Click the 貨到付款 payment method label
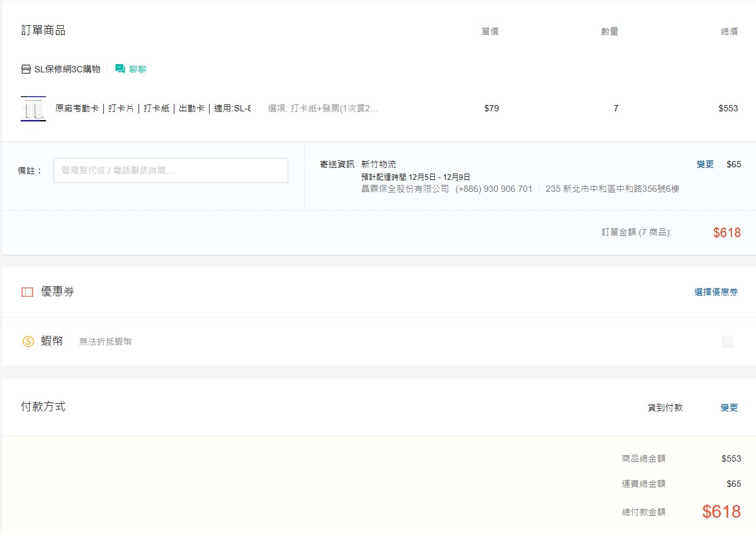Image resolution: width=756 pixels, height=534 pixels. [665, 408]
